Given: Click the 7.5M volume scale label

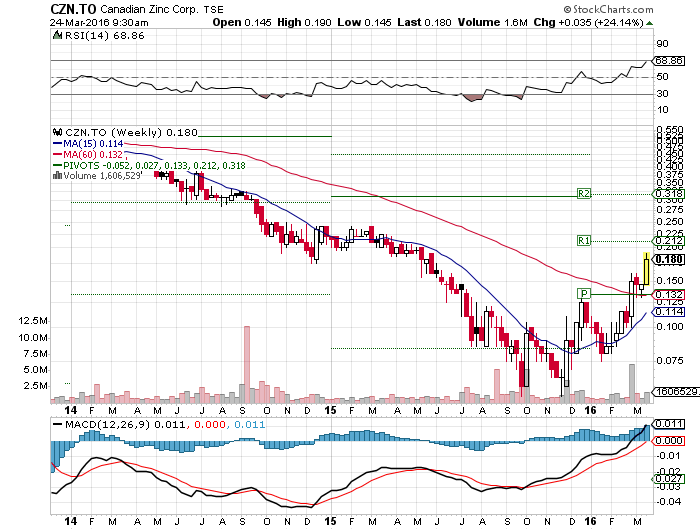Looking at the screenshot, I should coord(35,354).
